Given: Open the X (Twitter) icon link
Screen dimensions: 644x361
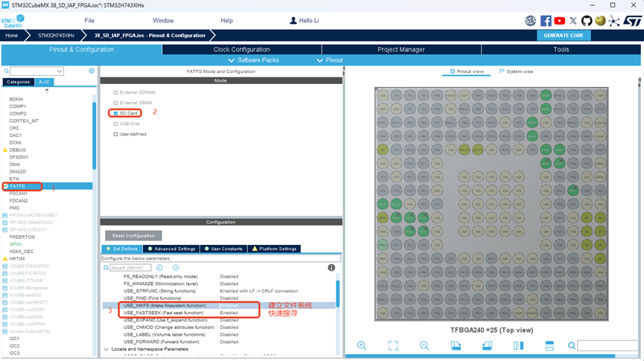Looking at the screenshot, I should click(x=573, y=21).
